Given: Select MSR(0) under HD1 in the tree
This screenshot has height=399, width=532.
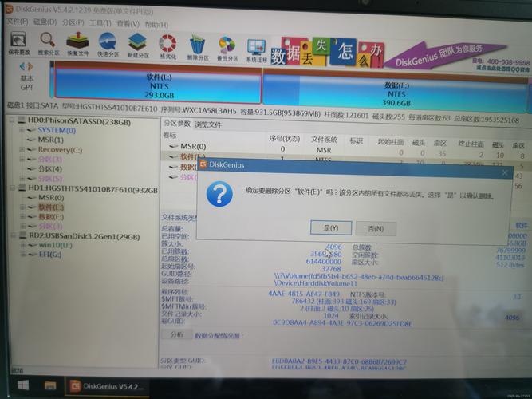Looking at the screenshot, I should (51, 198).
